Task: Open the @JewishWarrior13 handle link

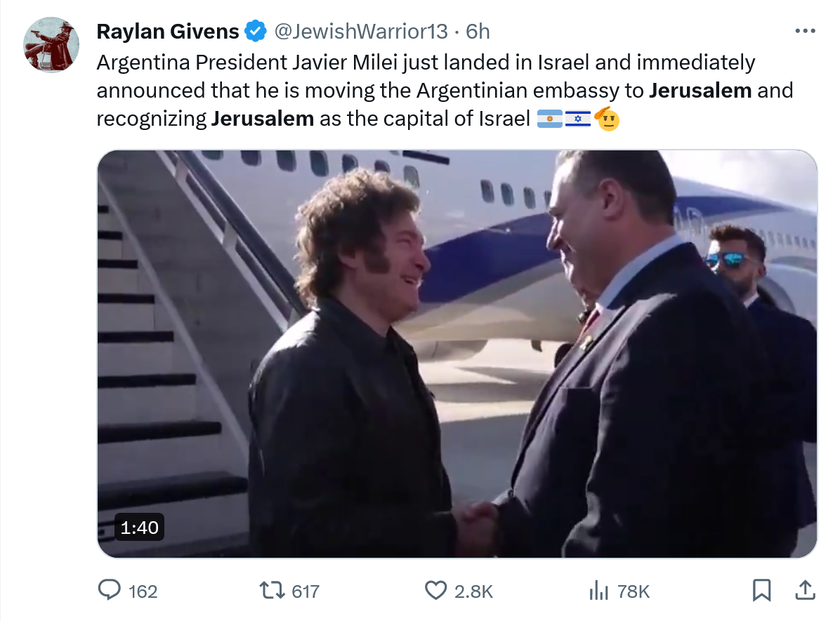Action: [x=360, y=32]
